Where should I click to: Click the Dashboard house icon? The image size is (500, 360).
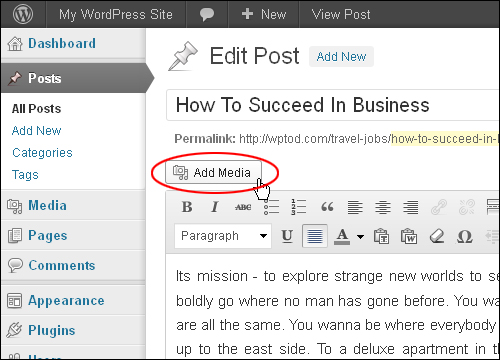pyautogui.click(x=15, y=44)
